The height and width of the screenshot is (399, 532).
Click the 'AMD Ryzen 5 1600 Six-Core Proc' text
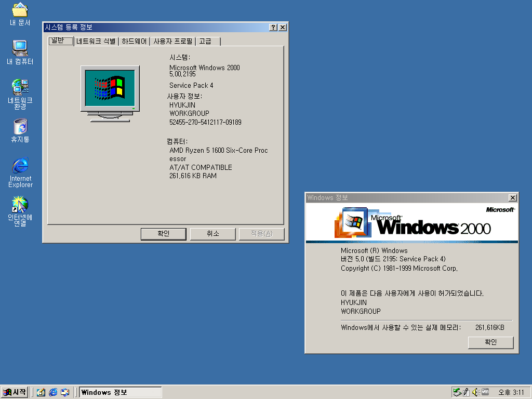(219, 150)
